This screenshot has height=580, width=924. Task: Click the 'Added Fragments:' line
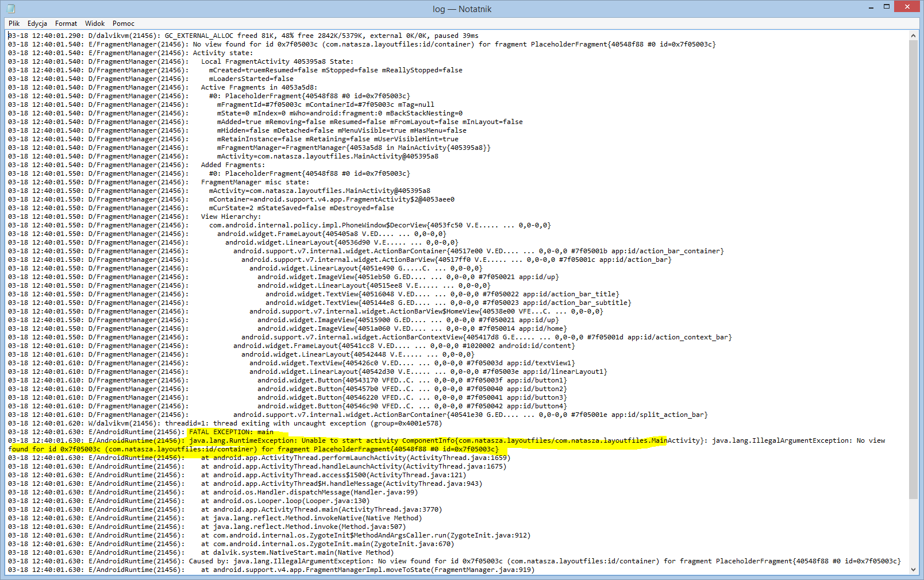coord(136,165)
